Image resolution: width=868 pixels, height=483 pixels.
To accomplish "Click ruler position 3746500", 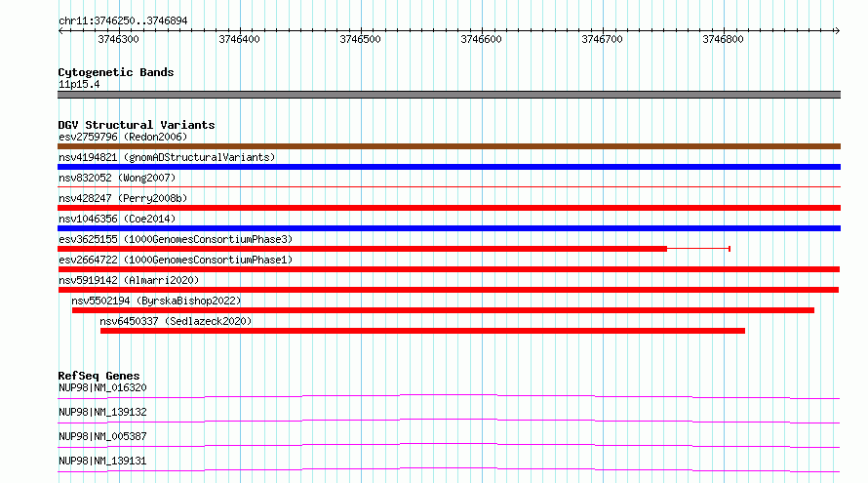I will (x=361, y=39).
